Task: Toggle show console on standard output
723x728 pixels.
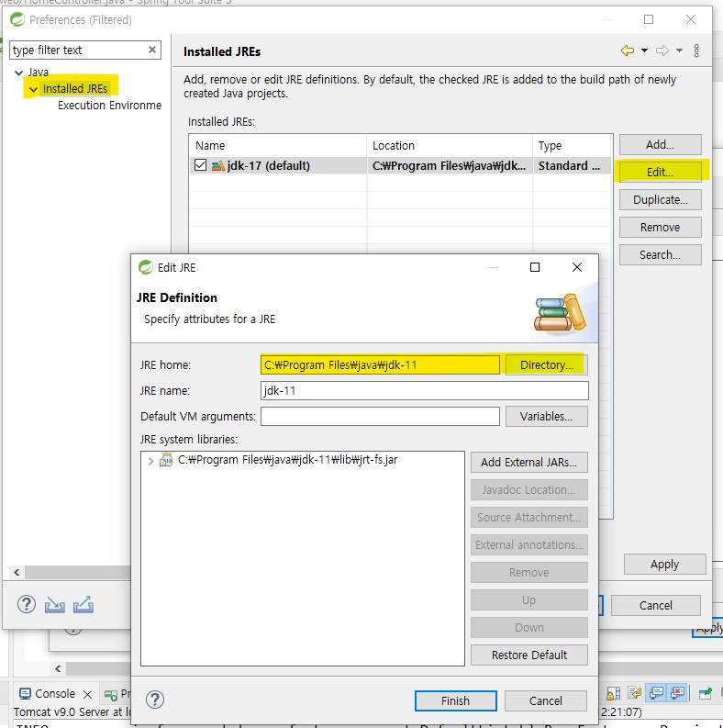Action: (x=656, y=693)
